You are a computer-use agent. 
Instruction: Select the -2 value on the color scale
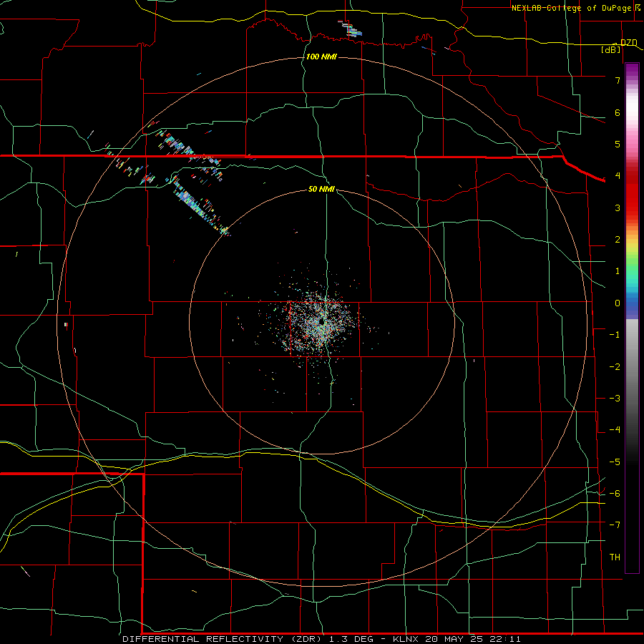pyautogui.click(x=615, y=367)
